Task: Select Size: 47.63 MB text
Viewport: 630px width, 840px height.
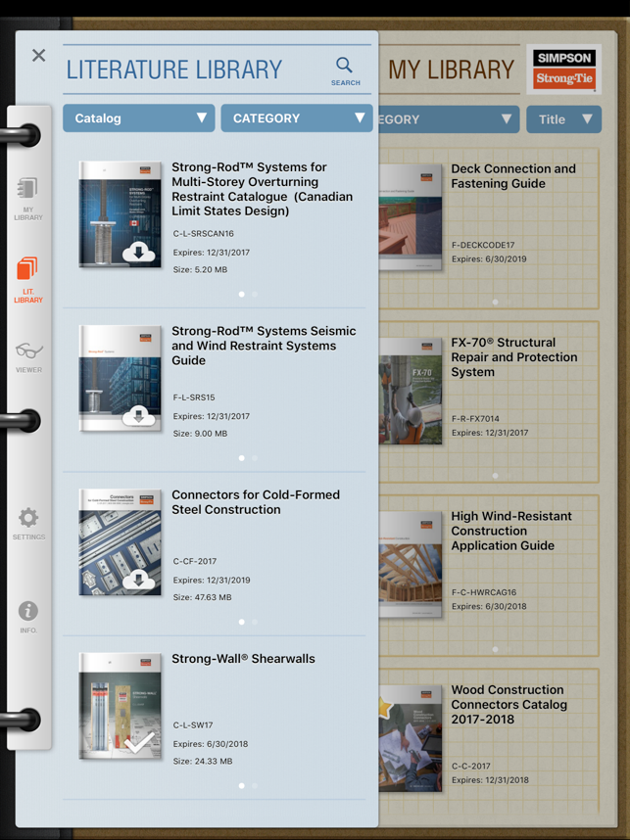Action: [202, 597]
